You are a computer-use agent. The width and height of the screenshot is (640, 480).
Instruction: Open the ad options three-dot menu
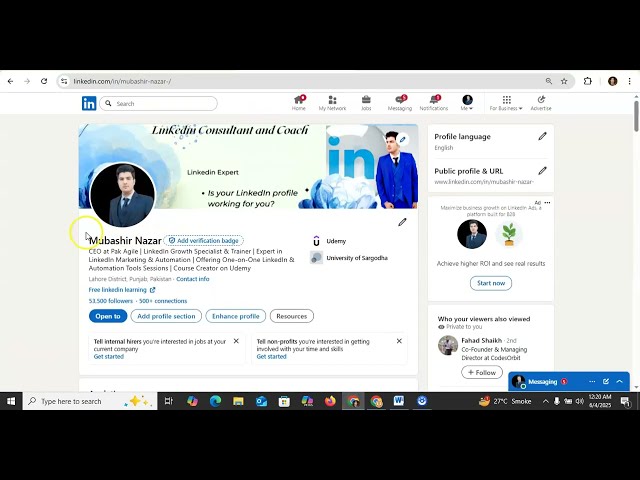pos(547,203)
